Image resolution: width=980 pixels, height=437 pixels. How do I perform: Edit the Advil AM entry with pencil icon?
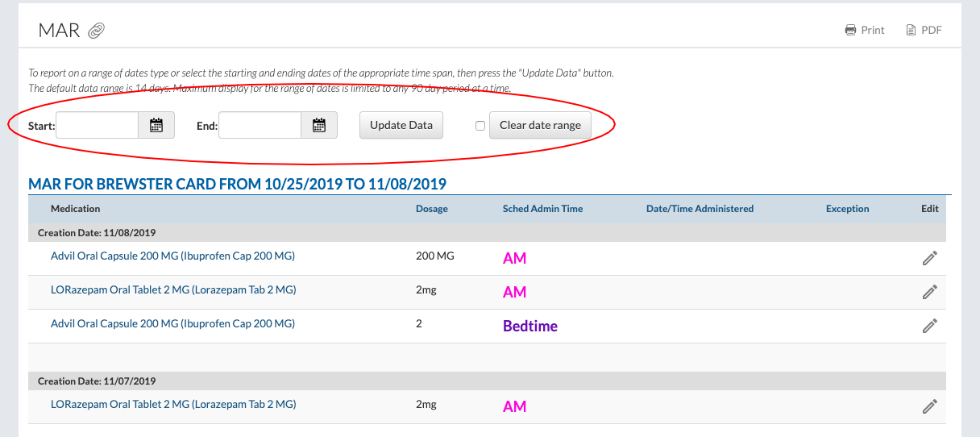[x=929, y=258]
